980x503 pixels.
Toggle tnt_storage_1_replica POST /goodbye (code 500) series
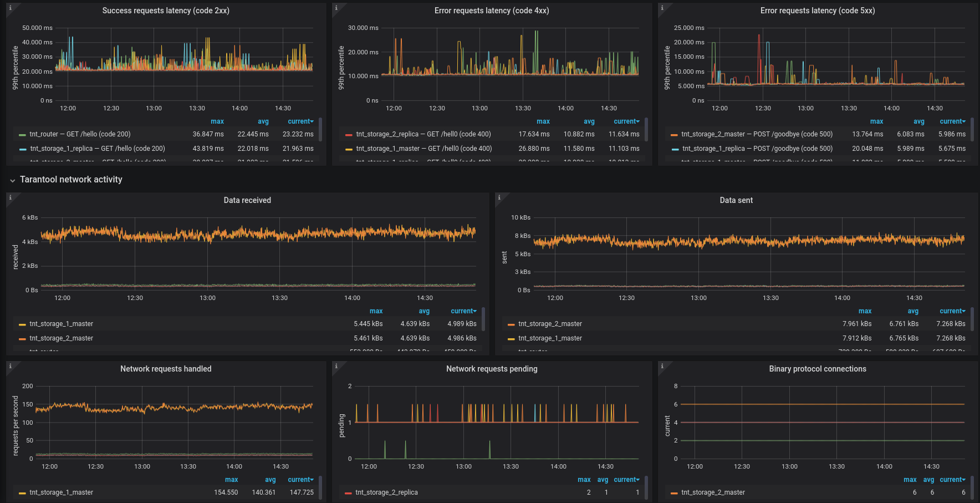[x=758, y=149]
